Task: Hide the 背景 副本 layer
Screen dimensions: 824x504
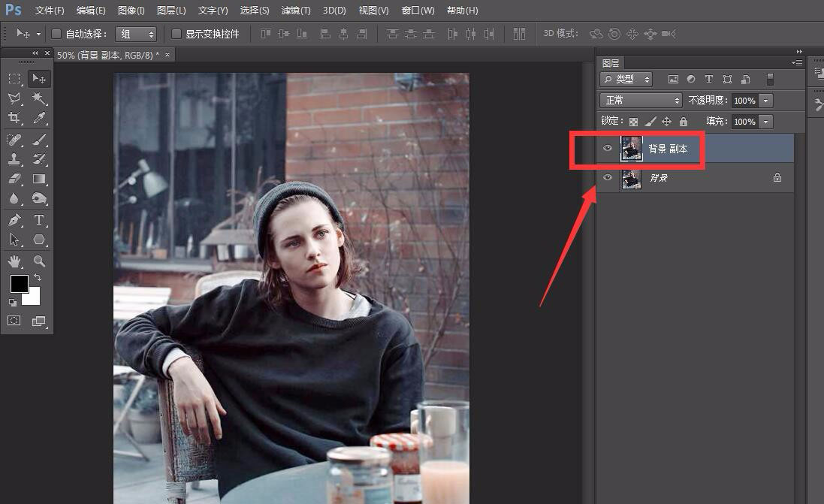Action: (608, 149)
